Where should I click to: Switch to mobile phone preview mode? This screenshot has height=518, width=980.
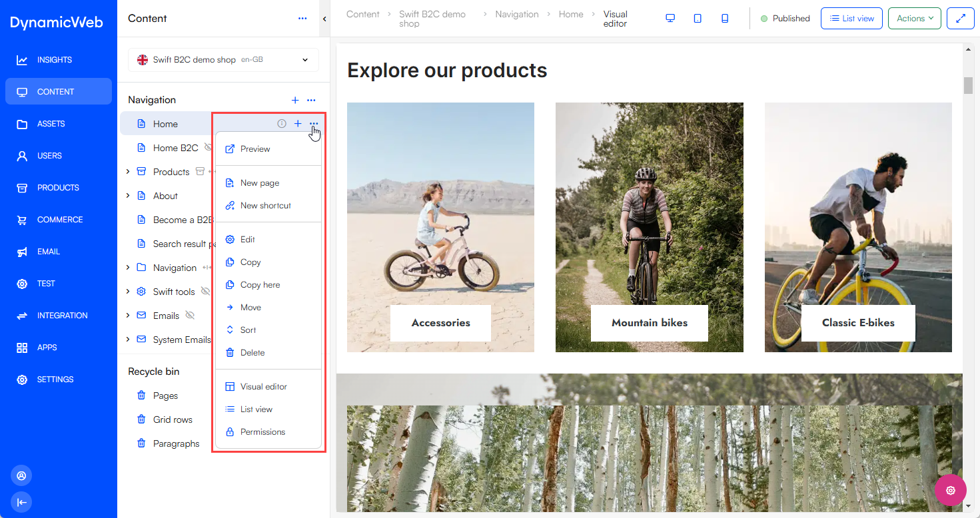pos(725,18)
